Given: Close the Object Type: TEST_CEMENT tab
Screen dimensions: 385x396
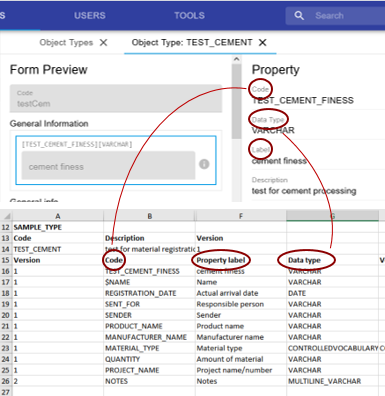Looking at the screenshot, I should tap(263, 43).
